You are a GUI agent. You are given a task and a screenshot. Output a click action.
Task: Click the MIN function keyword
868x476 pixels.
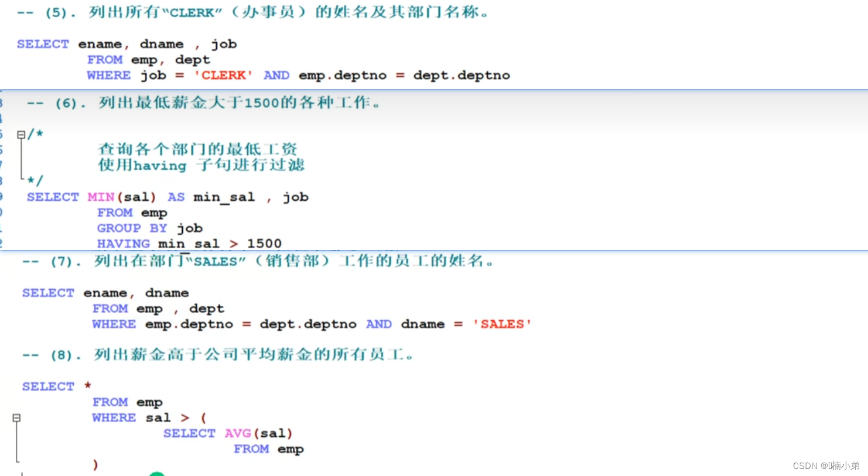(x=101, y=197)
